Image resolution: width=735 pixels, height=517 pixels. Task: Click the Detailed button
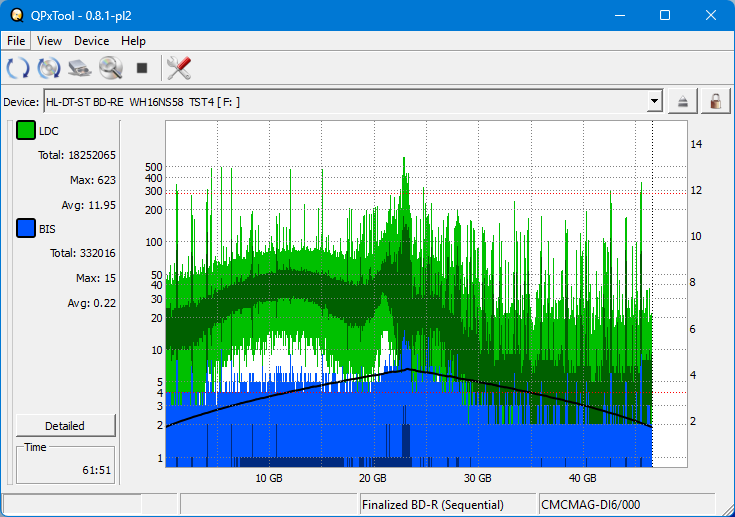(65, 425)
